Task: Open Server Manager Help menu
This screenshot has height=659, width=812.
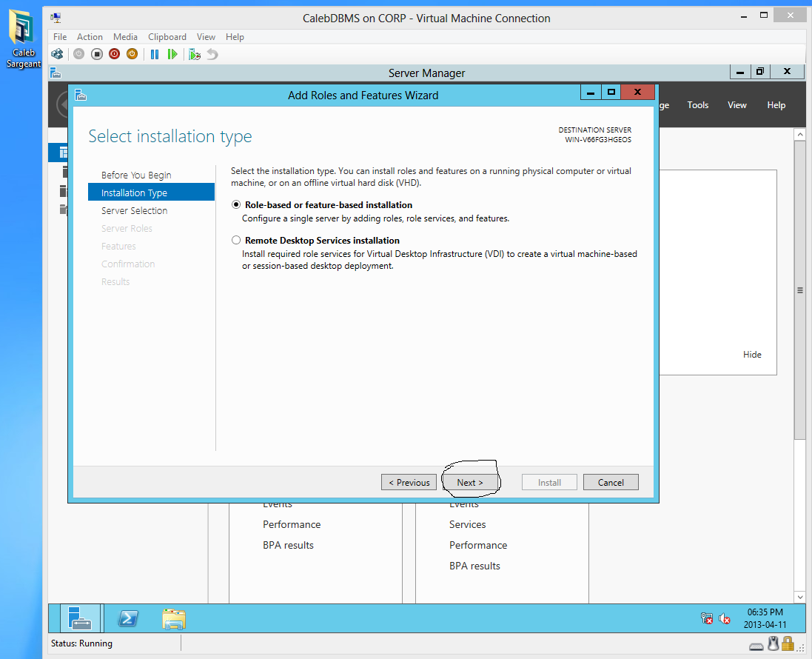Action: pyautogui.click(x=776, y=104)
